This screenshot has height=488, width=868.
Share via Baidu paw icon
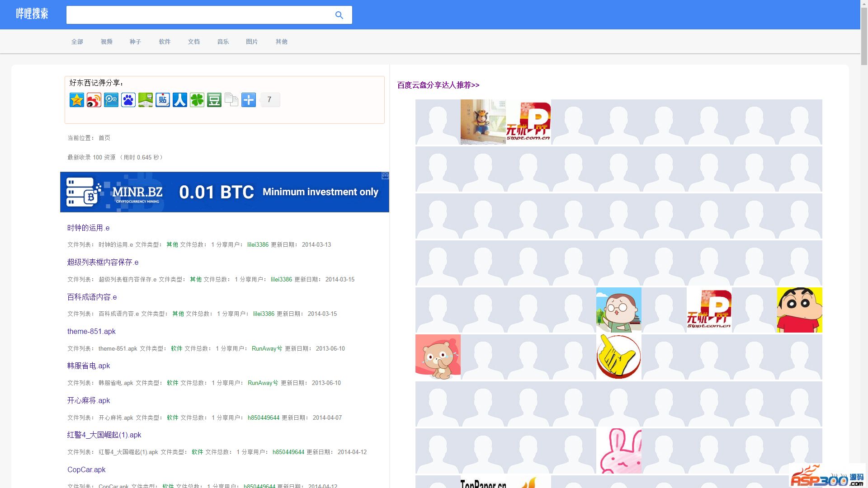pyautogui.click(x=128, y=100)
